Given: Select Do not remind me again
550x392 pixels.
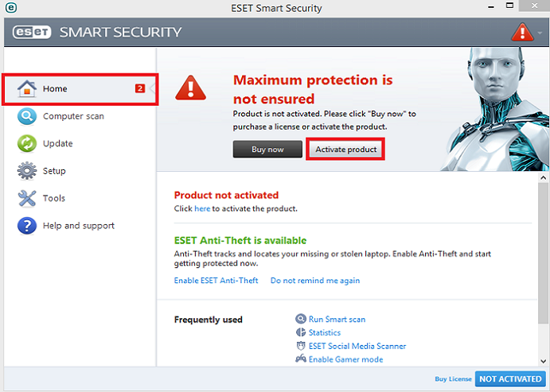Looking at the screenshot, I should (315, 281).
